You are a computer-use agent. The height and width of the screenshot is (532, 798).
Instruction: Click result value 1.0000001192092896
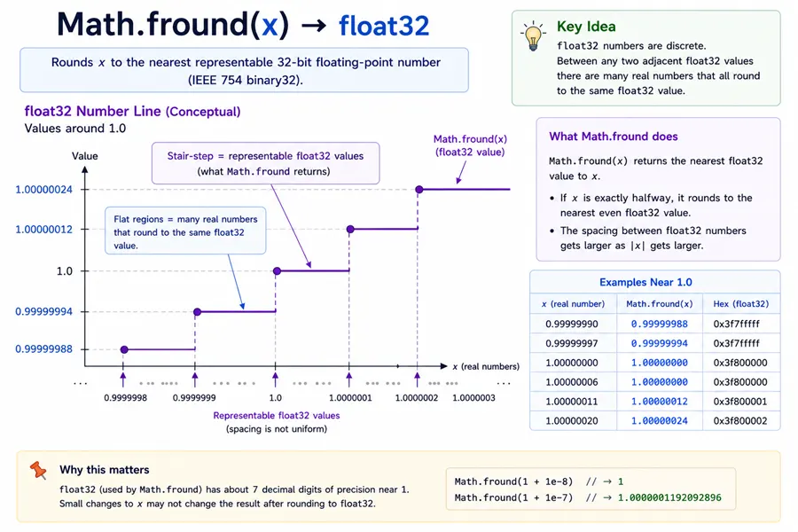(669, 497)
